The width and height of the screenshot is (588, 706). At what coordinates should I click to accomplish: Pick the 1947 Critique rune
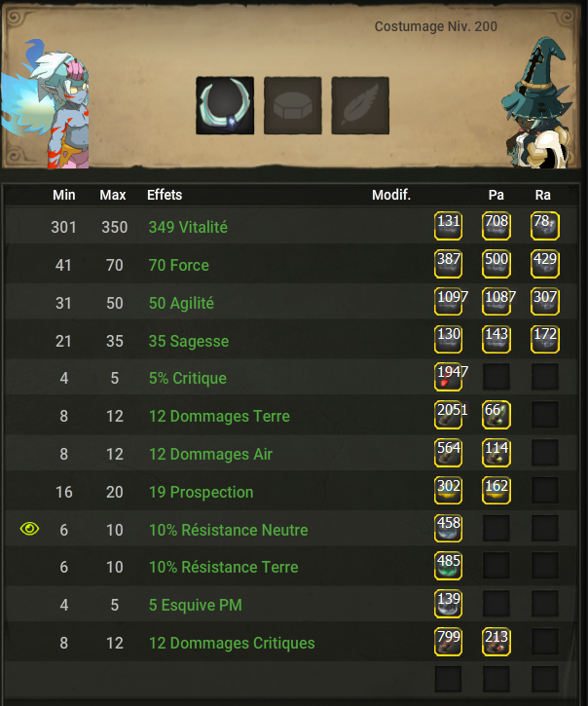coord(449,377)
